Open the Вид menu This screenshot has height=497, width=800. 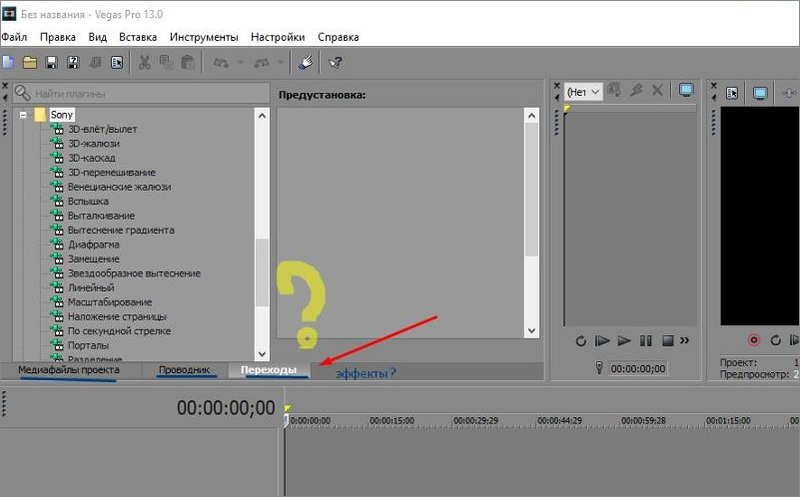pyautogui.click(x=97, y=37)
